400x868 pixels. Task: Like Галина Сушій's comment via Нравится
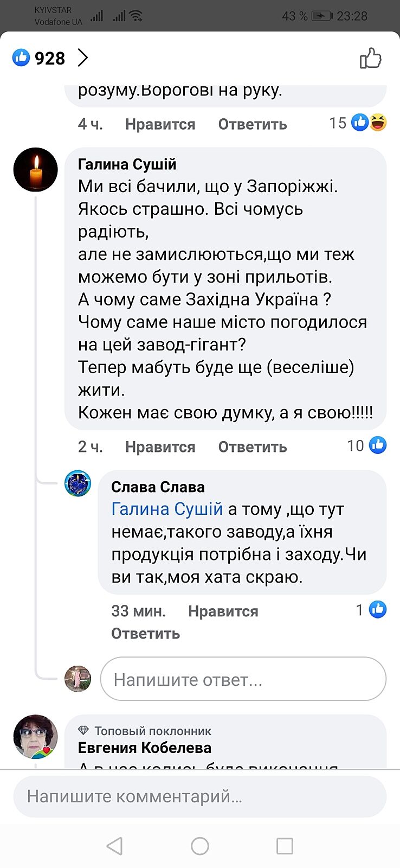tap(160, 446)
